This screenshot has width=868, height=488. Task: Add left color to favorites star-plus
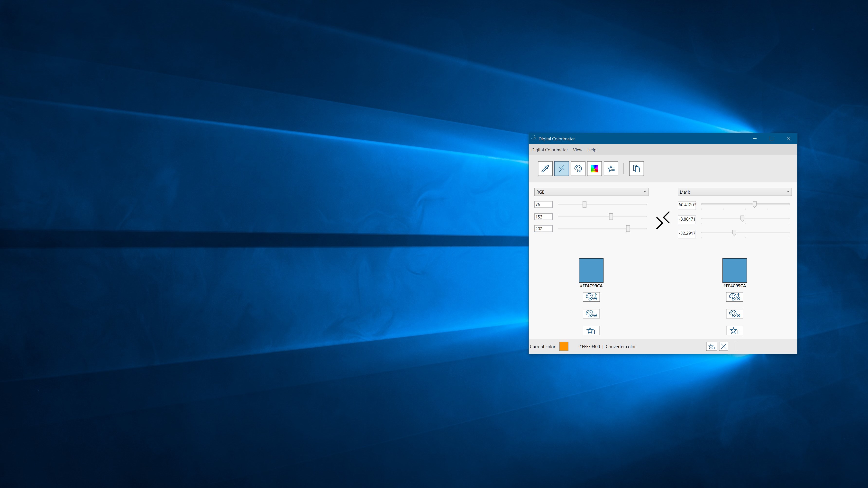click(x=591, y=331)
